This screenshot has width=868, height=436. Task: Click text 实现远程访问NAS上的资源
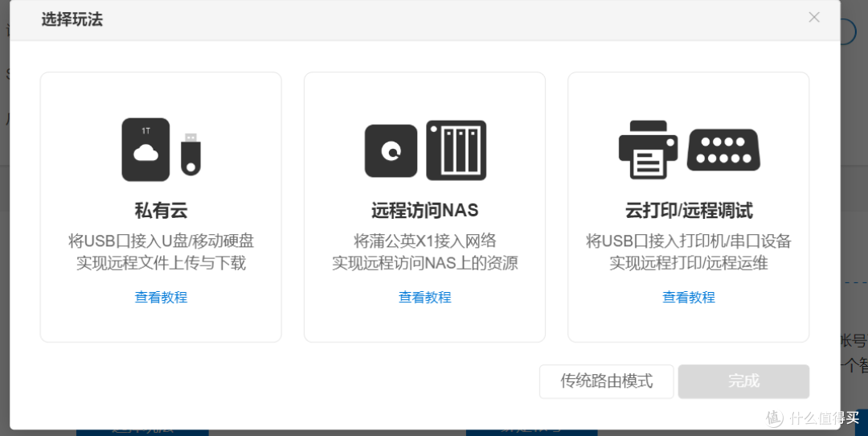click(x=424, y=262)
